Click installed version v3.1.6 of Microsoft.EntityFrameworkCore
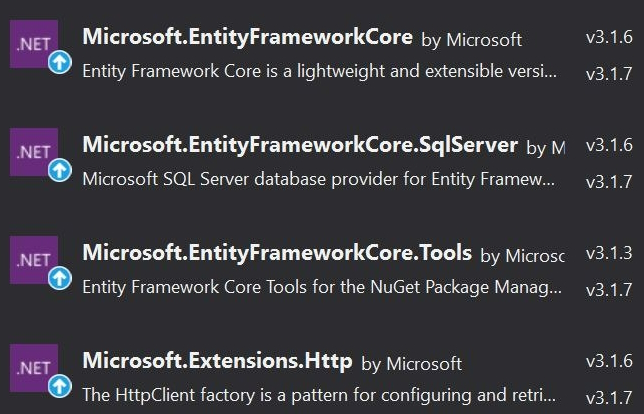This screenshot has height=414, width=644. [609, 37]
